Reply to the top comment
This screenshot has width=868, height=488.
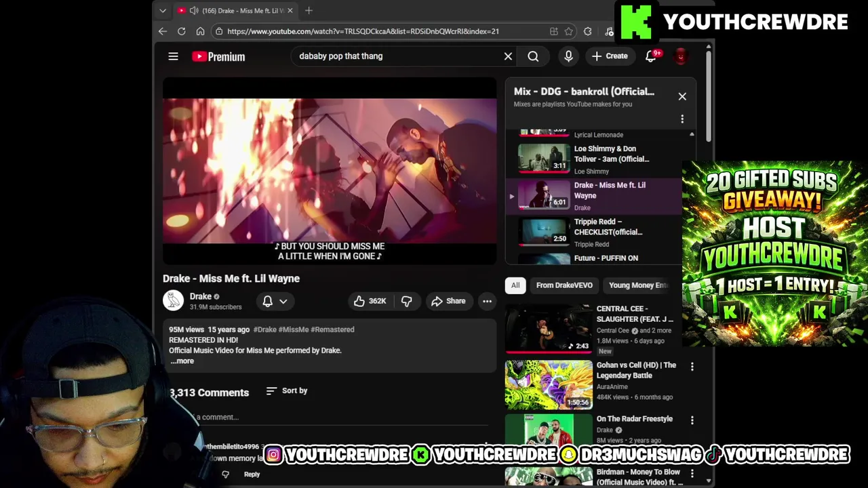click(x=252, y=474)
